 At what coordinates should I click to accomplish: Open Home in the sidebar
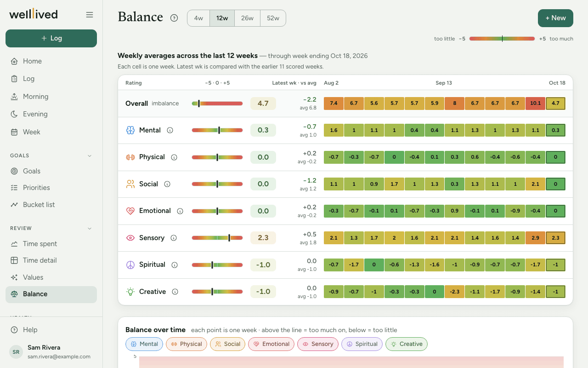click(51, 61)
